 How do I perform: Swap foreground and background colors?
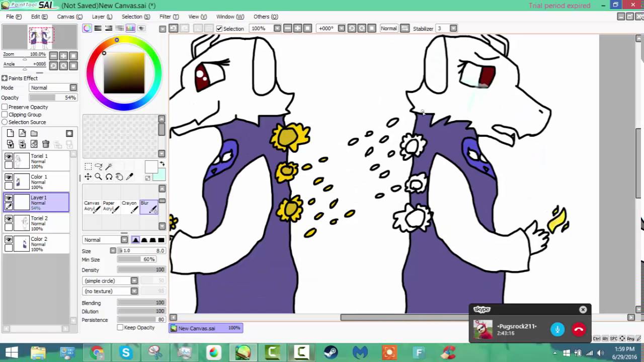[x=162, y=164]
